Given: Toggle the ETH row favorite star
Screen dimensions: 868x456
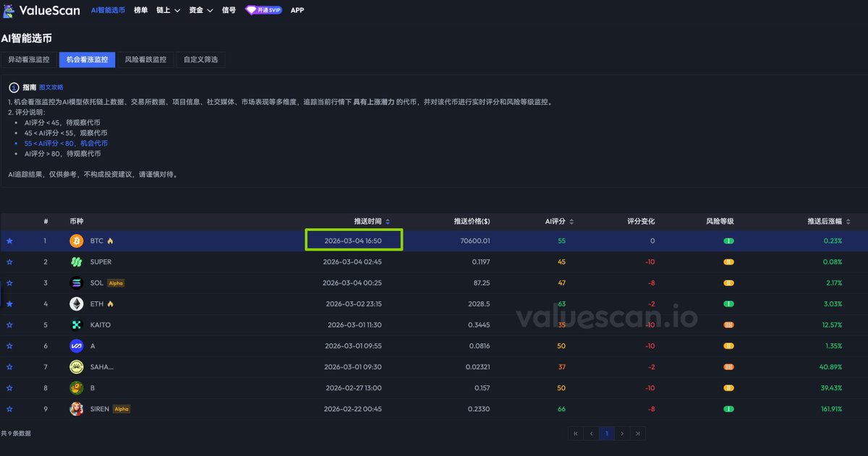Looking at the screenshot, I should pyautogui.click(x=9, y=304).
